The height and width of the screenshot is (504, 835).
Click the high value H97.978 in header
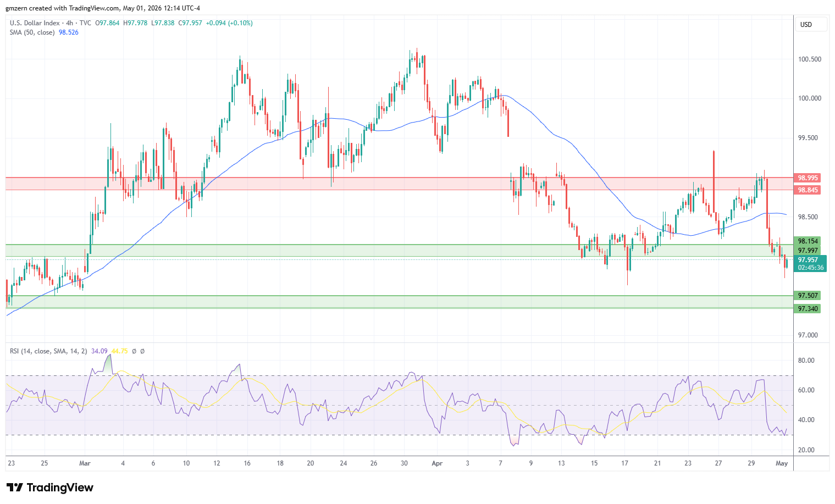(x=135, y=23)
